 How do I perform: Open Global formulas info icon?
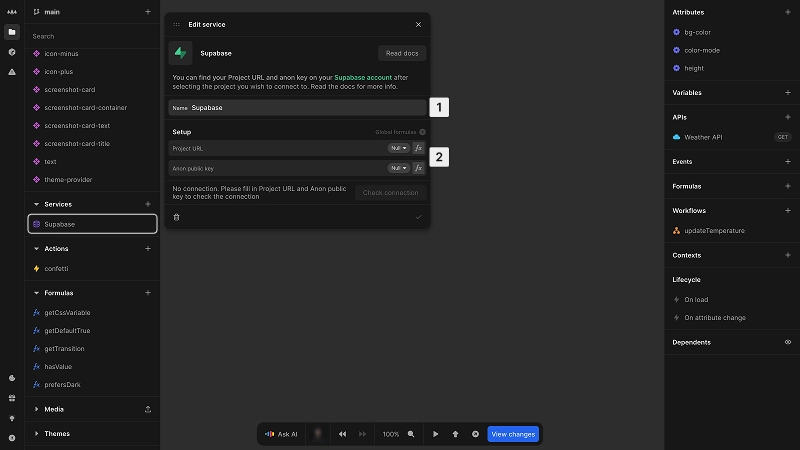point(422,132)
